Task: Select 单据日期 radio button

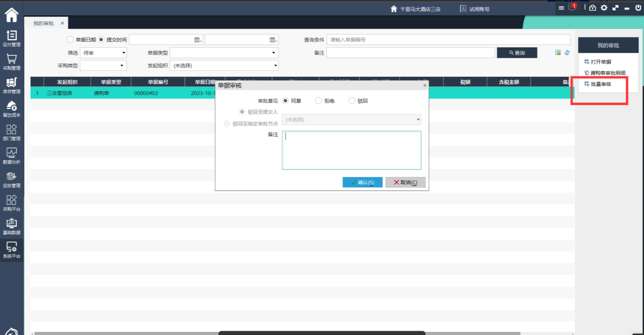Action: [x=70, y=40]
